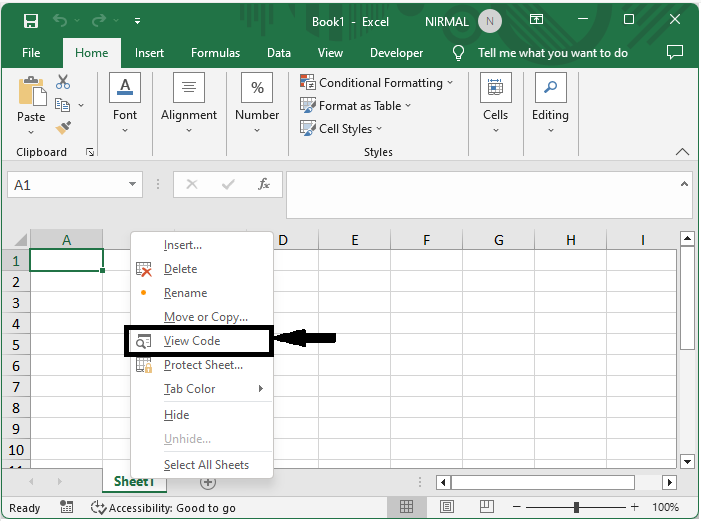Choose Rename from the context menu
Viewport: 701px width, 521px height.
[x=202, y=293]
